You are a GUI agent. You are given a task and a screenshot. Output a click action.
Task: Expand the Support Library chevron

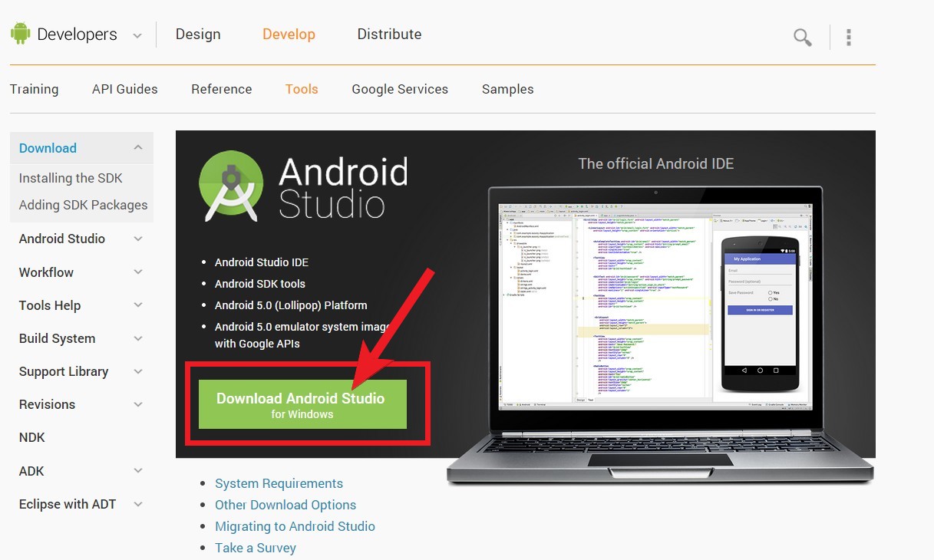[x=138, y=371]
